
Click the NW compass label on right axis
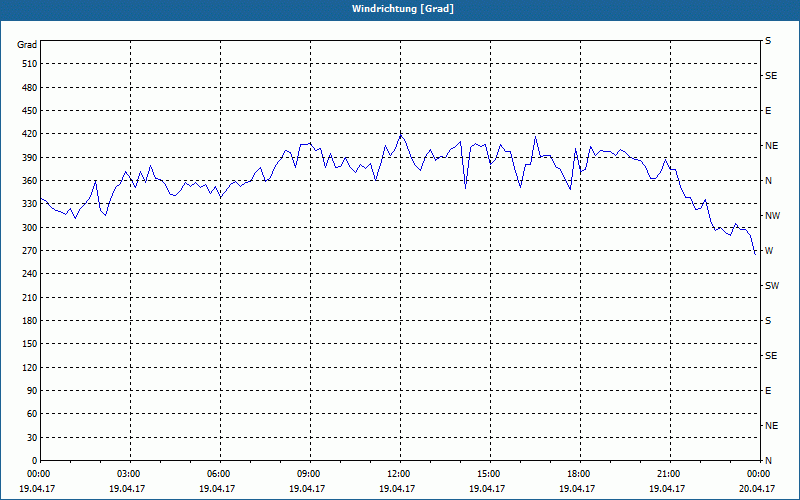pyautogui.click(x=772, y=216)
